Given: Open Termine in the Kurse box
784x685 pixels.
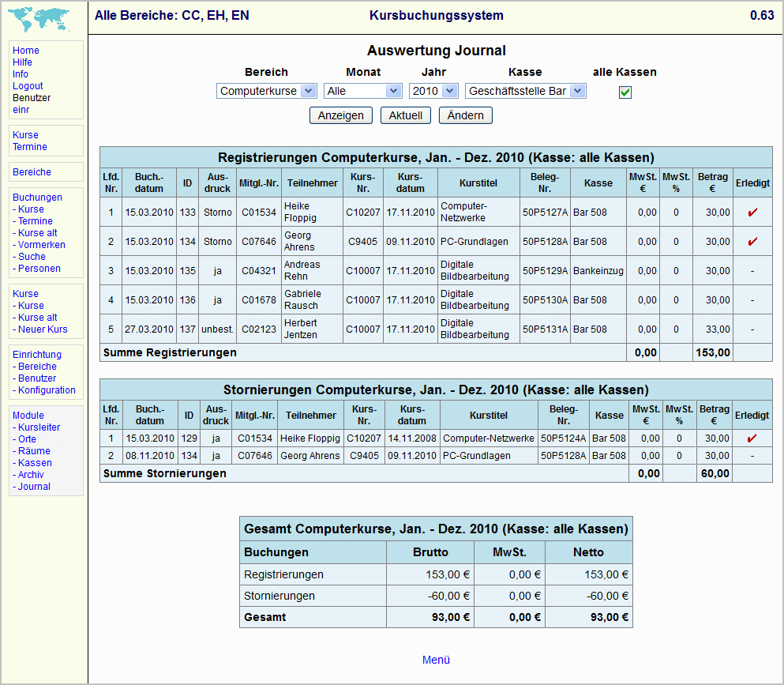Looking at the screenshot, I should coord(30,147).
